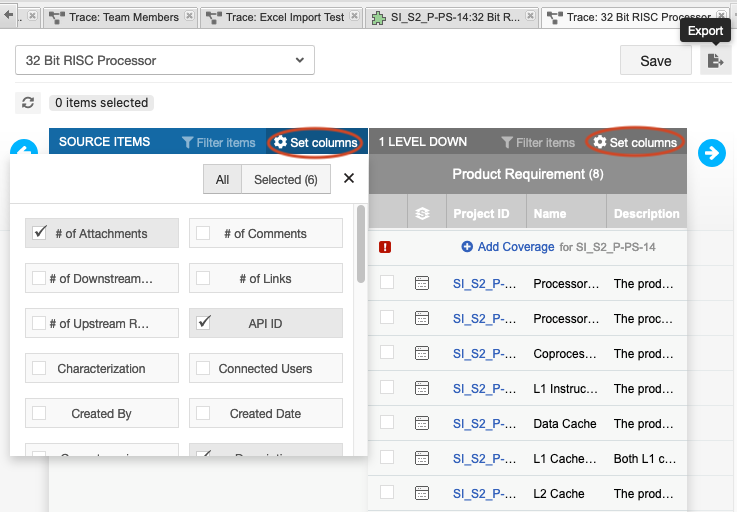Click the refresh icon beside items selected
The width and height of the screenshot is (737, 512).
28,103
